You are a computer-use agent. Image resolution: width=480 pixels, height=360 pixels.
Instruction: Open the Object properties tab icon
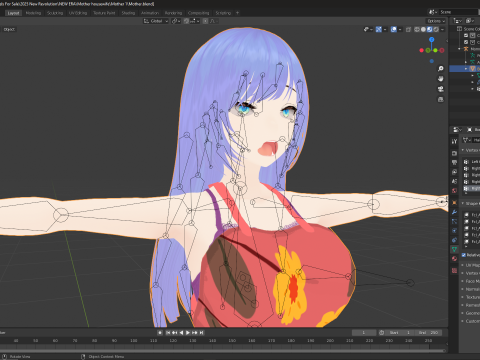click(x=454, y=203)
